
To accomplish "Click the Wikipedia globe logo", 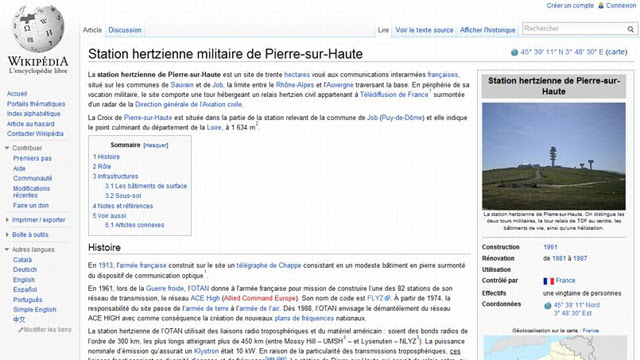I will pyautogui.click(x=38, y=29).
